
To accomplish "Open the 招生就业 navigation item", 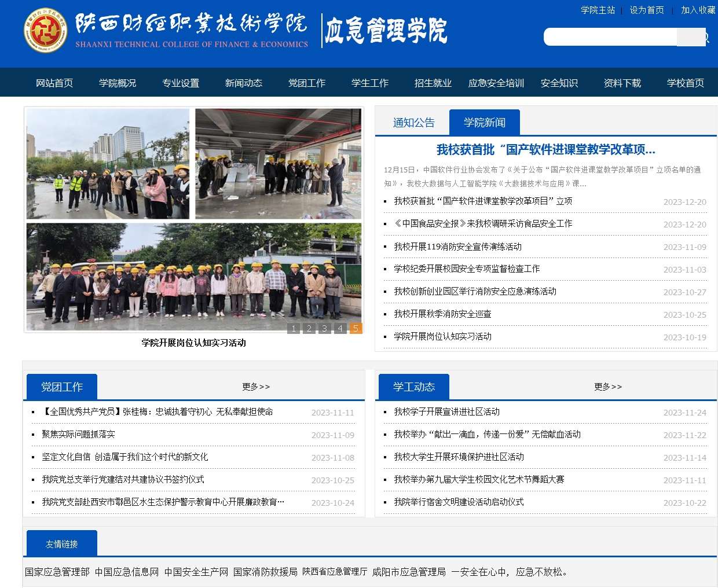I will click(x=433, y=83).
